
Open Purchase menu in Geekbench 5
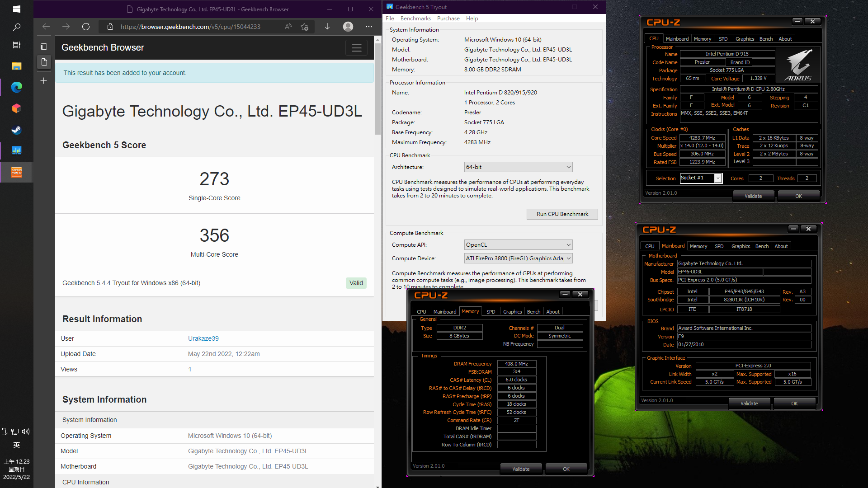448,19
